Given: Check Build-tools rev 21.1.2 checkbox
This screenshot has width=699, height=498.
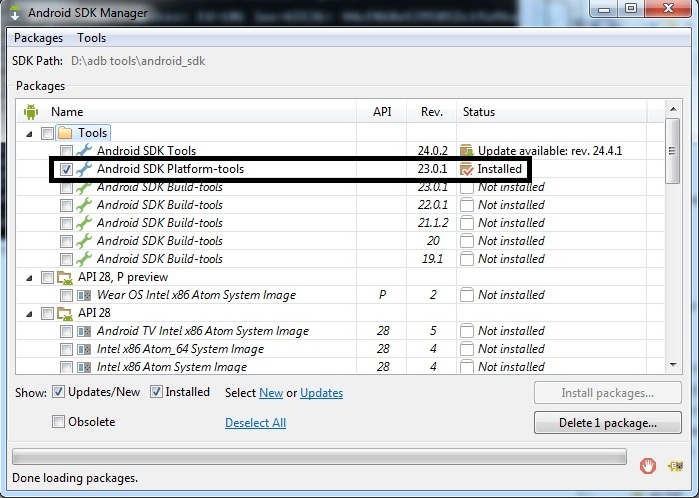Looking at the screenshot, I should tap(66, 223).
